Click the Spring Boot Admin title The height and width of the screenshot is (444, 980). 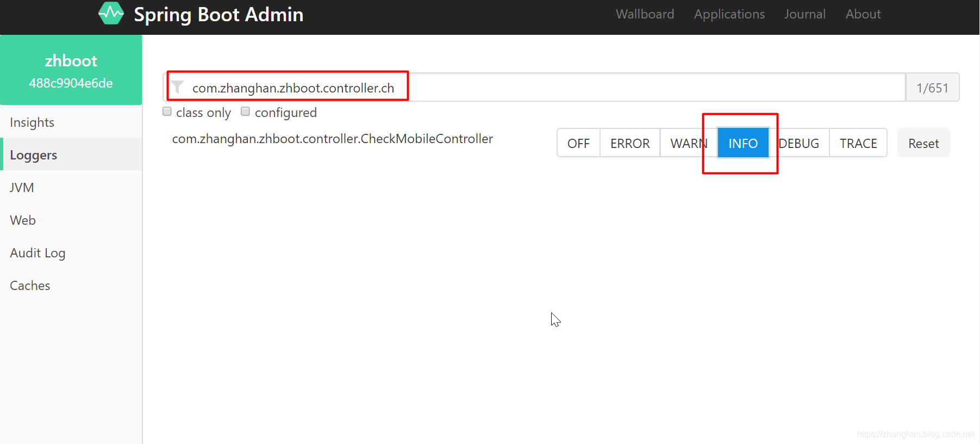(x=219, y=15)
